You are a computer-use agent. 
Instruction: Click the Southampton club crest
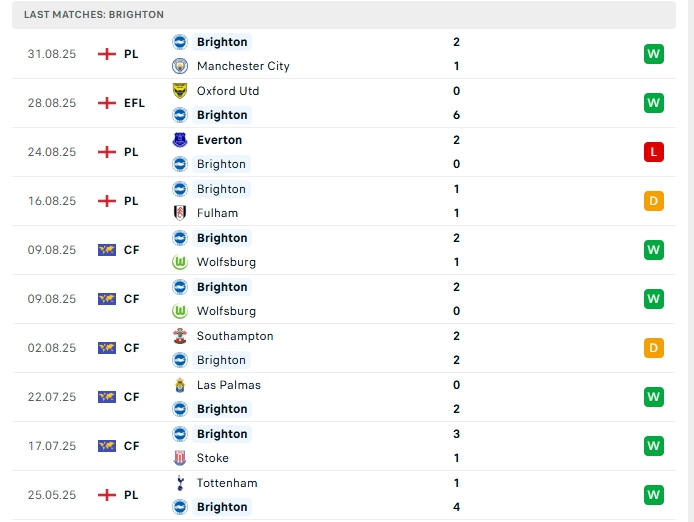pos(180,336)
